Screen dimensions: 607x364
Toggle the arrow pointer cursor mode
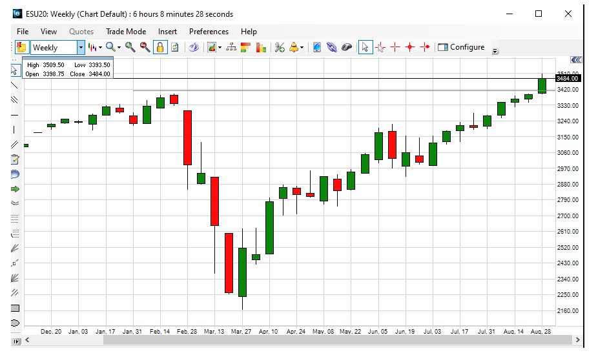pos(365,47)
